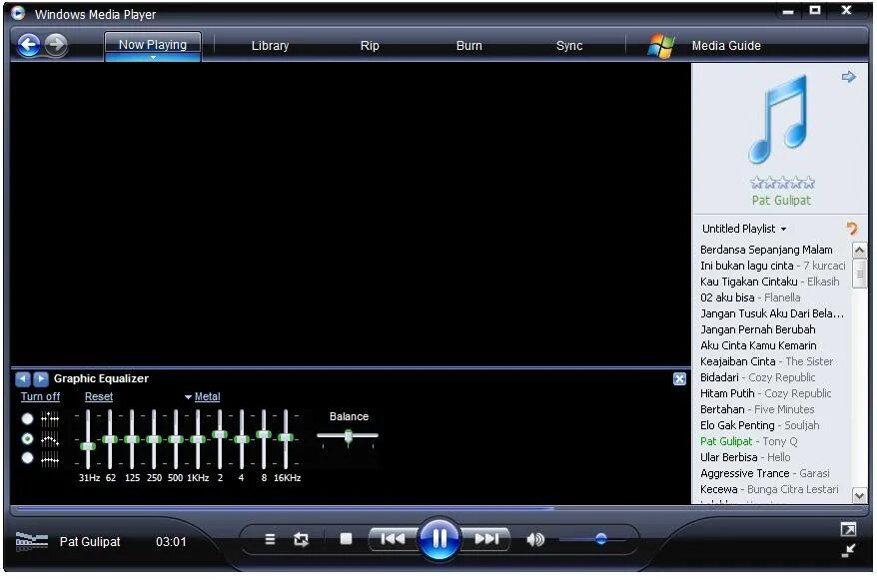Select Aggressive Trance - Garasi
Screen dimensions: 877x588
pyautogui.click(x=764, y=473)
